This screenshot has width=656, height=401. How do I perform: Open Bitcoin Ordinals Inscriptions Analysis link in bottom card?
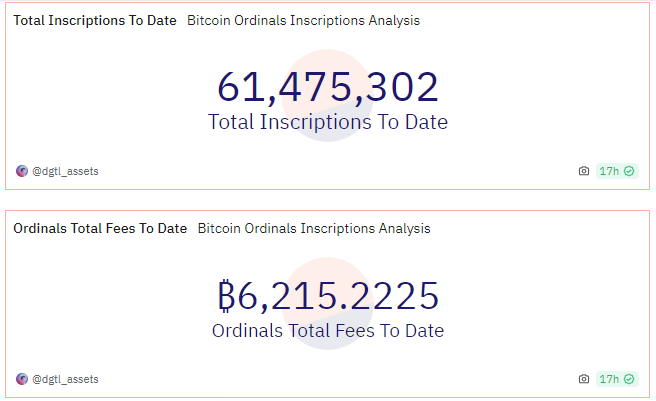tap(314, 228)
